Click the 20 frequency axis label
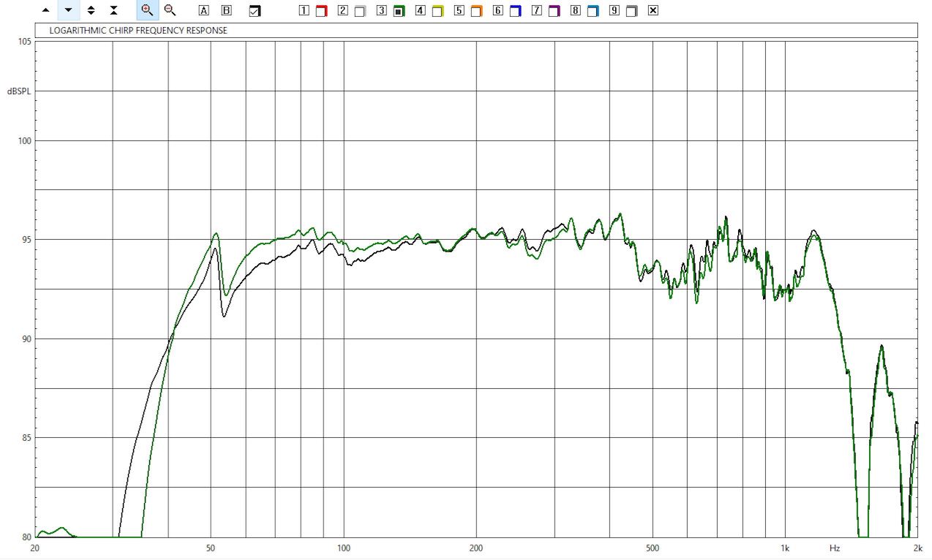The height and width of the screenshot is (560, 932). click(x=35, y=548)
